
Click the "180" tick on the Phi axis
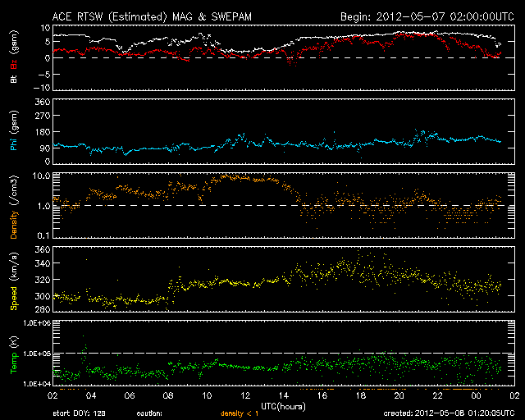click(43, 132)
